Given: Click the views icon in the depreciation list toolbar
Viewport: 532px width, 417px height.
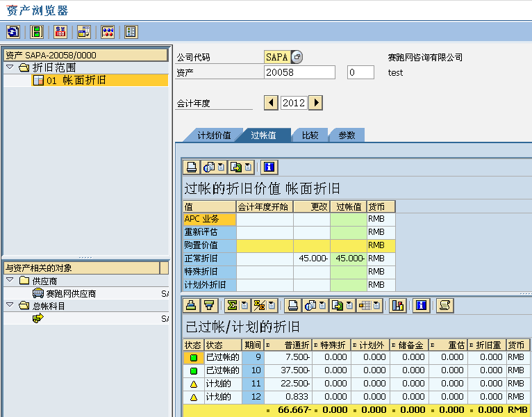Looking at the screenshot, I should 310,306.
